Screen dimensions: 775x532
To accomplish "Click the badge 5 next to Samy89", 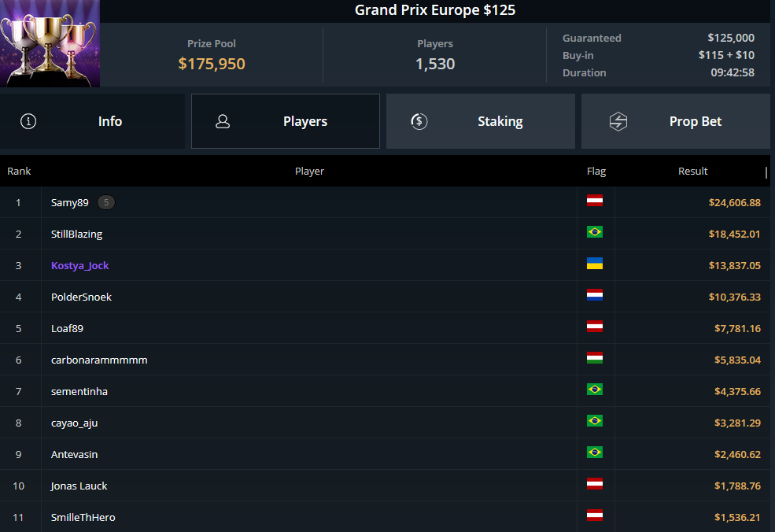I will 105,202.
